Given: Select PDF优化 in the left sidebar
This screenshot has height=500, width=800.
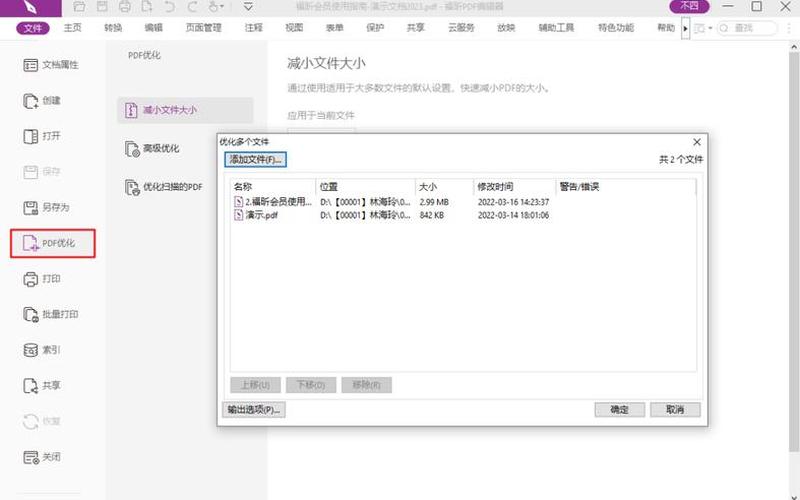Looking at the screenshot, I should tap(53, 243).
